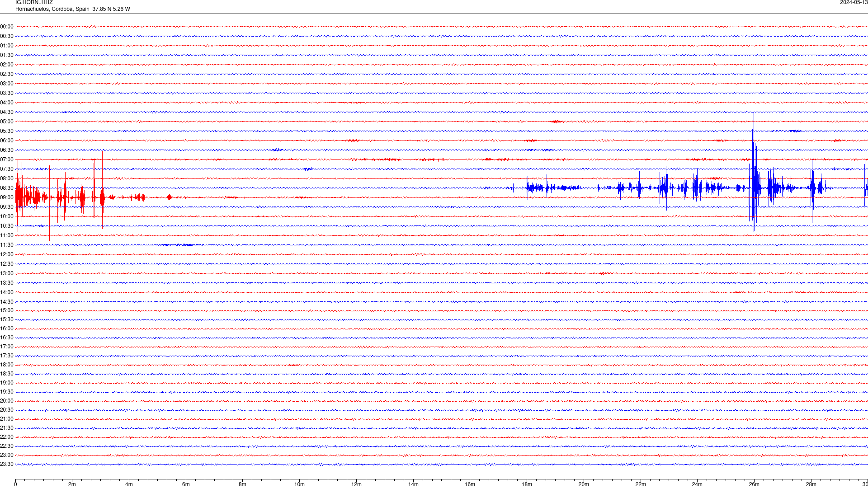This screenshot has height=488, width=868.
Task: Select the 01:00 time row label
Action: point(7,46)
